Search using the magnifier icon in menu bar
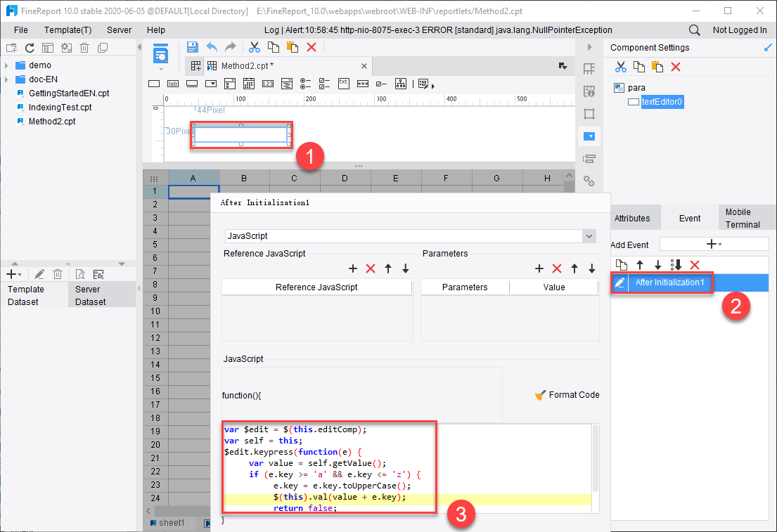The height and width of the screenshot is (532, 777). click(694, 30)
